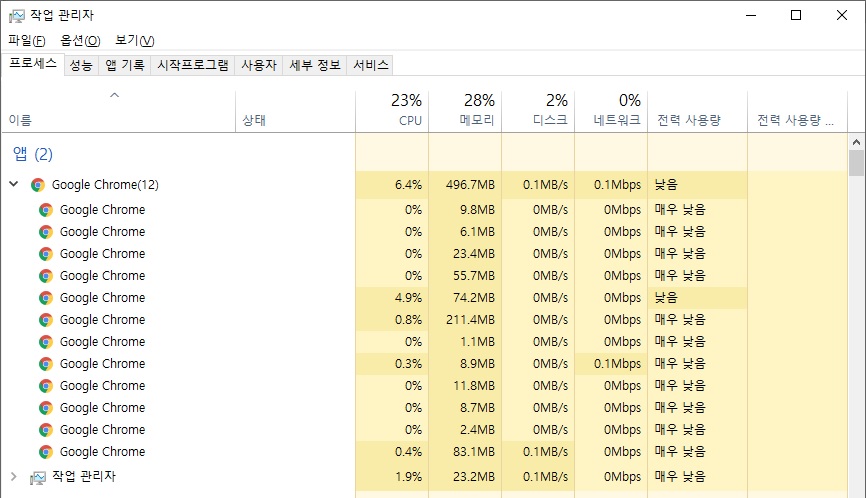The height and width of the screenshot is (498, 866).
Task: Collapse the Google Chrome(12) process group
Action: click(x=14, y=184)
